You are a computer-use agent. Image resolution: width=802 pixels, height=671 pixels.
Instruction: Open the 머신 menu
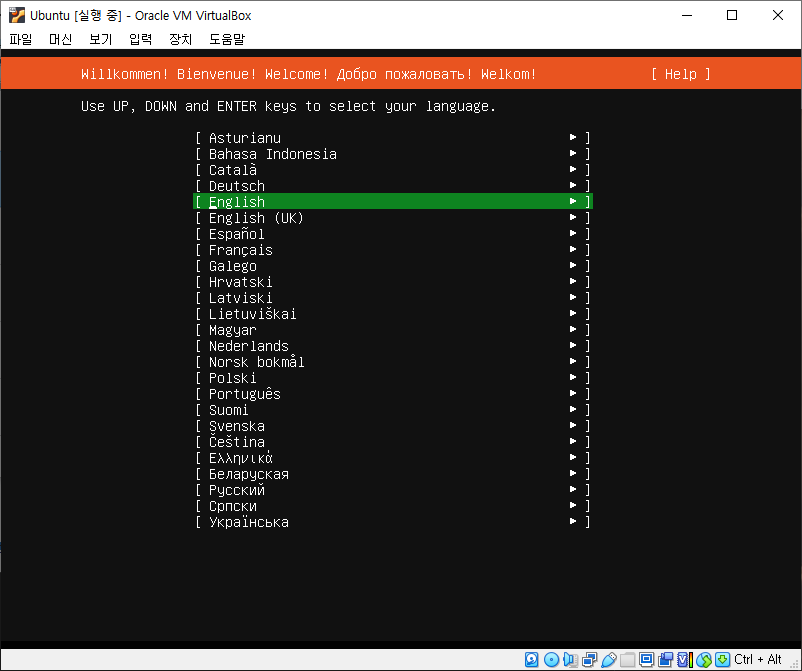click(x=60, y=39)
